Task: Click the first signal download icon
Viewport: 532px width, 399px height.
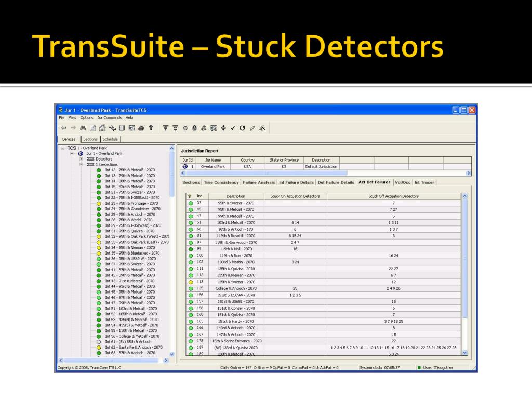Action: [166, 128]
